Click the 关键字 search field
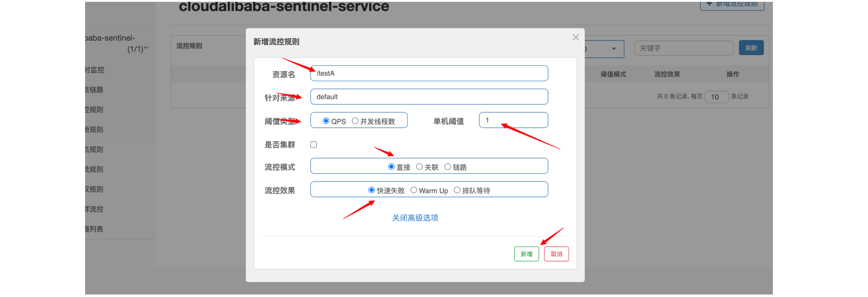 coord(684,48)
